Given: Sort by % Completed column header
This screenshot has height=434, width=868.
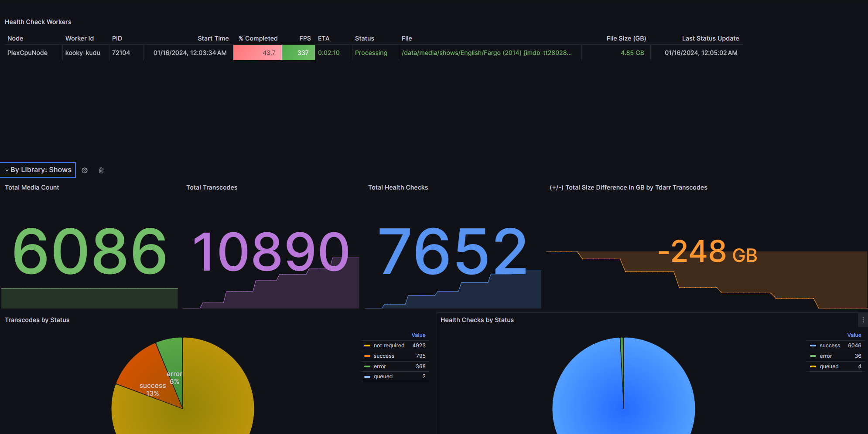Looking at the screenshot, I should point(258,38).
